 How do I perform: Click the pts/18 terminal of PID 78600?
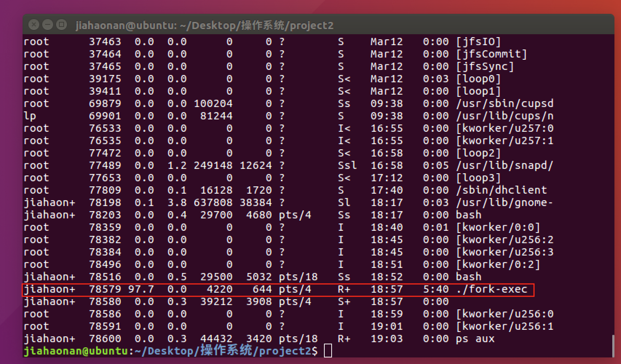tap(298, 339)
